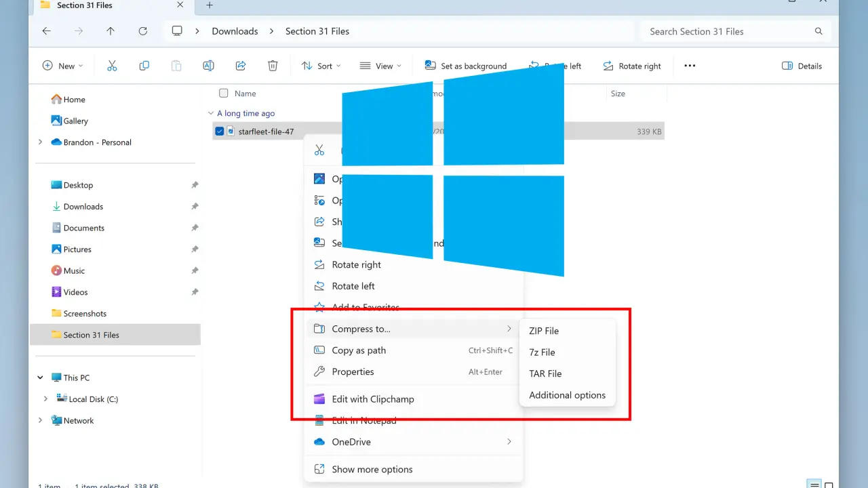Open the Sort dropdown
This screenshot has width=868, height=488.
tap(321, 66)
